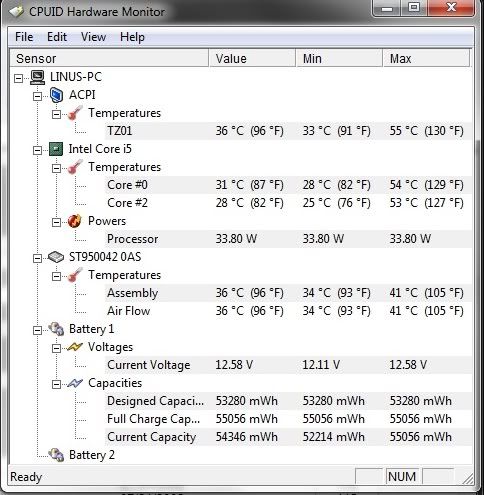484x495 pixels.
Task: Open the View menu
Action: [93, 37]
